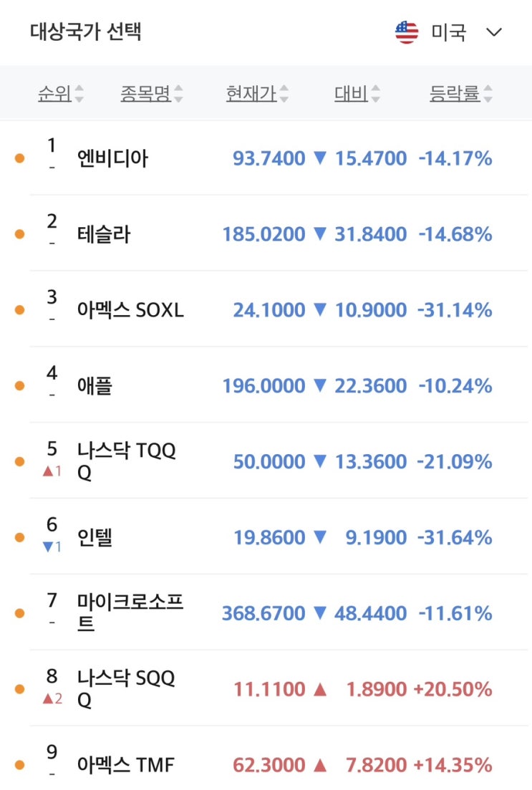Click the sort arrows beside 순위

[x=79, y=94]
